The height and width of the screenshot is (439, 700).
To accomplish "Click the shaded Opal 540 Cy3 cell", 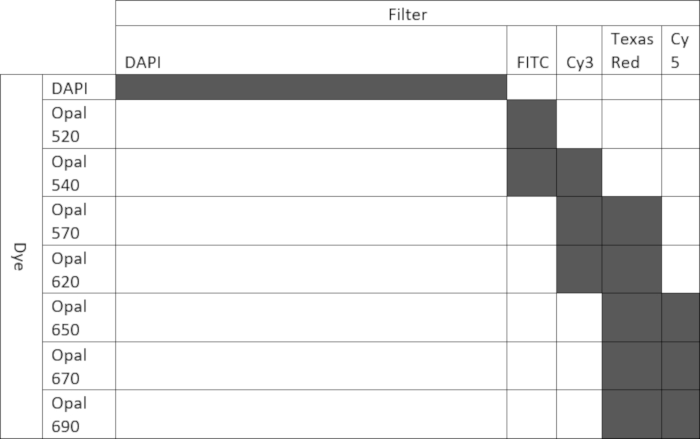I will (x=579, y=172).
